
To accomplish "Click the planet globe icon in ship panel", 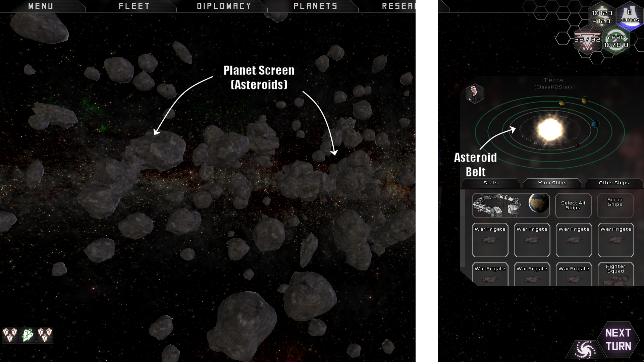I will click(x=537, y=205).
